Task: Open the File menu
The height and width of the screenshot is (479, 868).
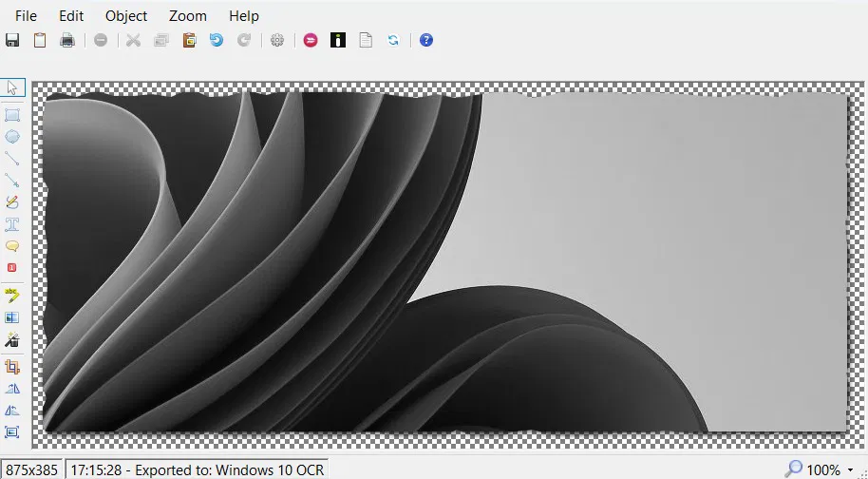Action: click(26, 16)
